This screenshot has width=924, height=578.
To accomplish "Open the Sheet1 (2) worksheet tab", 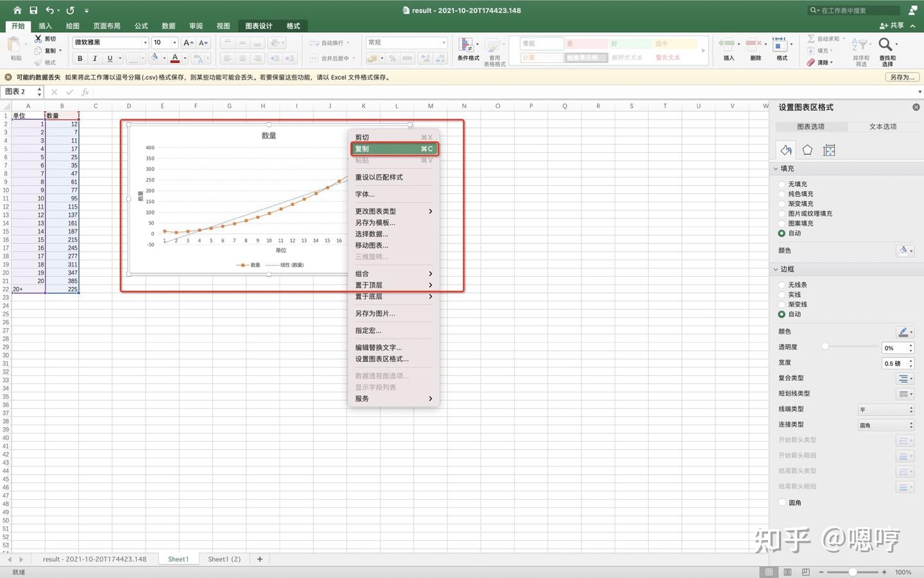I will click(224, 559).
